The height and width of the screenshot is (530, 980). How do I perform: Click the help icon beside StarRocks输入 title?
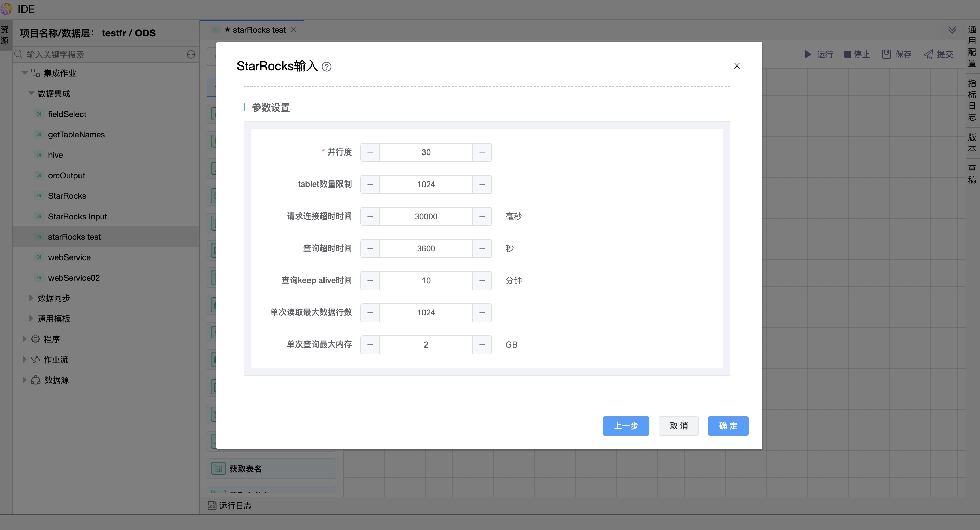[x=327, y=67]
